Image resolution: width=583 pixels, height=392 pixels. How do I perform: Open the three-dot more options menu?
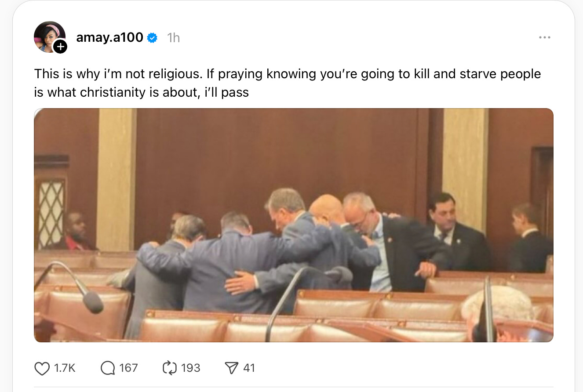pyautogui.click(x=544, y=38)
